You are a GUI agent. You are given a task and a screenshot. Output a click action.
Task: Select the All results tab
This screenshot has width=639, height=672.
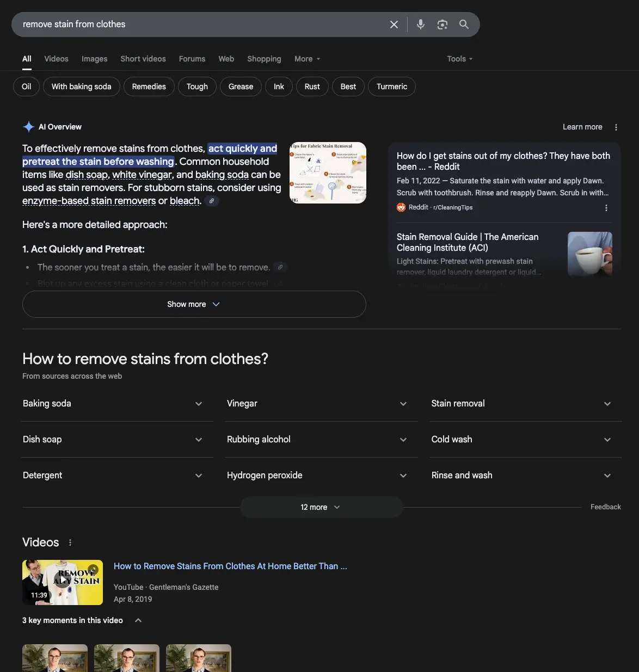pos(27,59)
